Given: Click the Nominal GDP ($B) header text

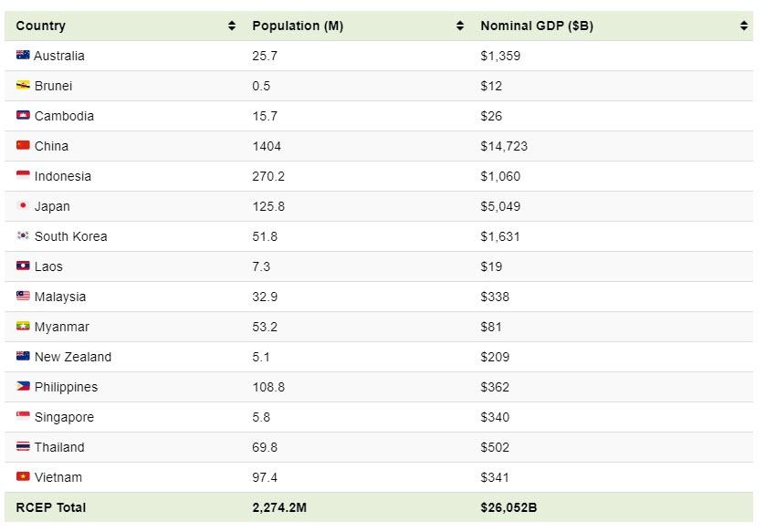Looking at the screenshot, I should tap(537, 26).
